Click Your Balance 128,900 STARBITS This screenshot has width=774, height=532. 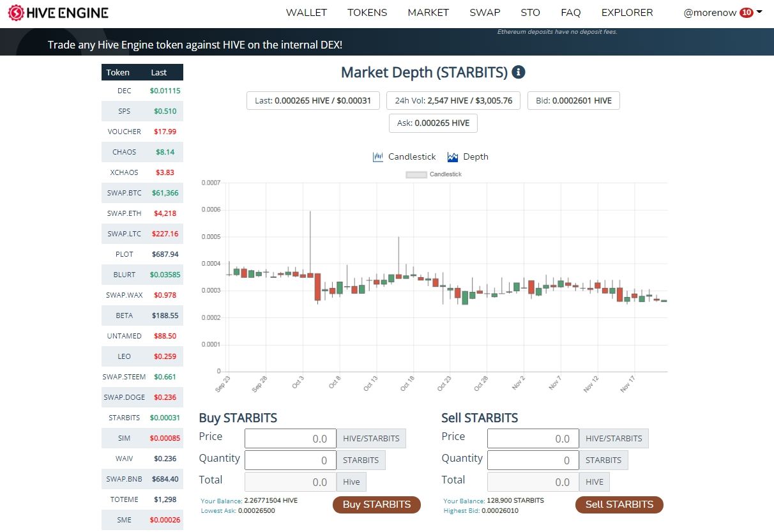click(494, 501)
